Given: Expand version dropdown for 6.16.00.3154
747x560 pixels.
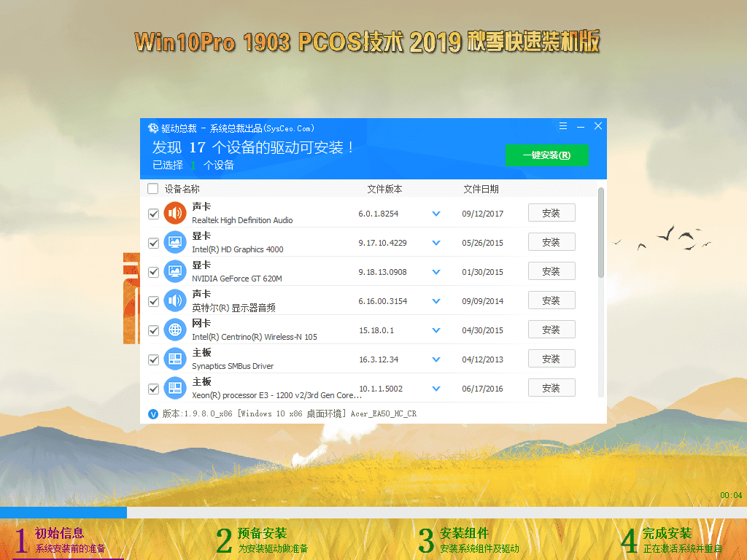Looking at the screenshot, I should coord(436,301).
